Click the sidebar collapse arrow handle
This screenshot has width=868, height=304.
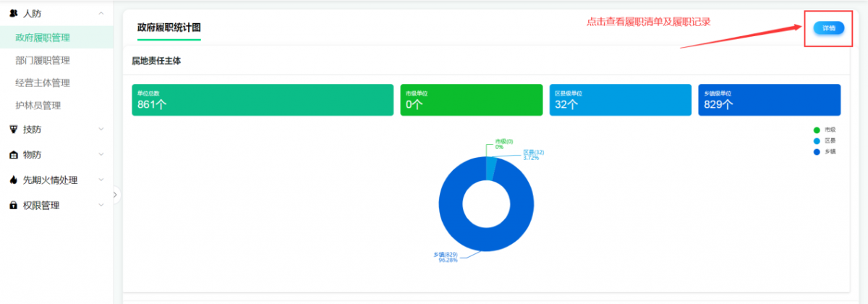pyautogui.click(x=116, y=195)
